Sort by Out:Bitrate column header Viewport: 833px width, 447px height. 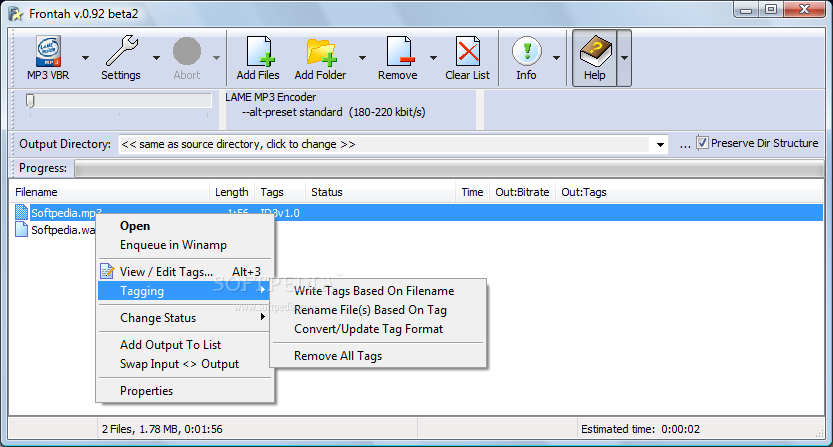click(522, 192)
